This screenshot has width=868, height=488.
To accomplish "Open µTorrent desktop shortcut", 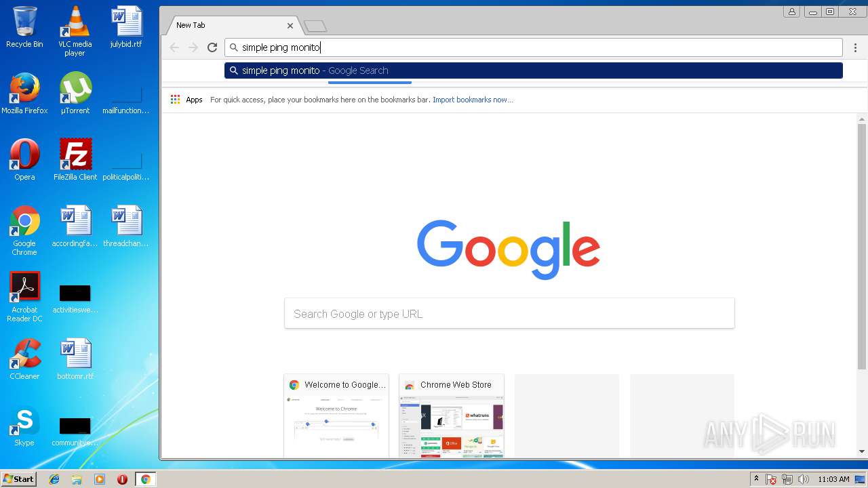I will point(75,93).
